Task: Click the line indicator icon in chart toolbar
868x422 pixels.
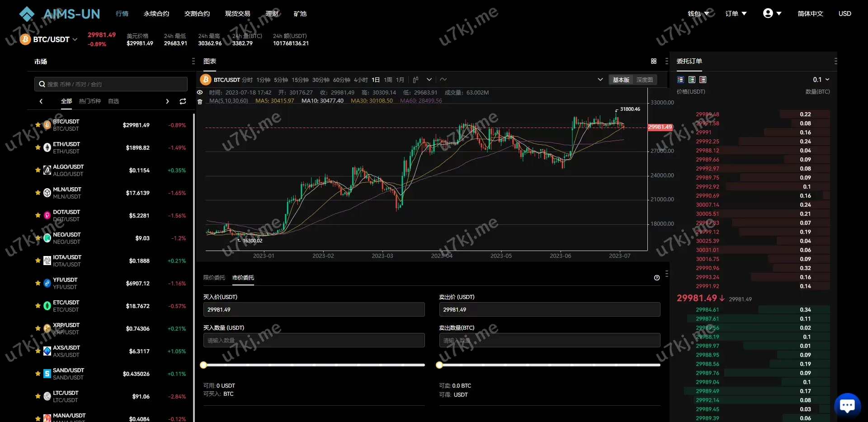Action: point(443,80)
